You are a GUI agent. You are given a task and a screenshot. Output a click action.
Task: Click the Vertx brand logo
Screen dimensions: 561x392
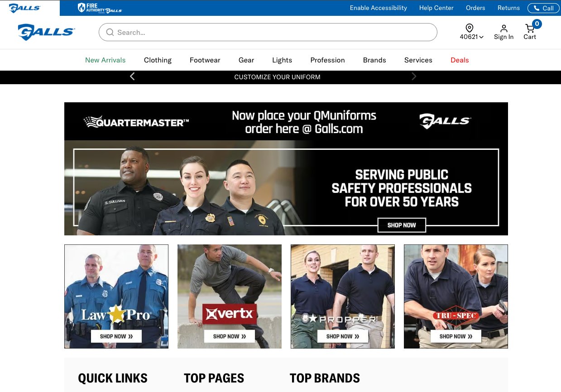pyautogui.click(x=230, y=314)
